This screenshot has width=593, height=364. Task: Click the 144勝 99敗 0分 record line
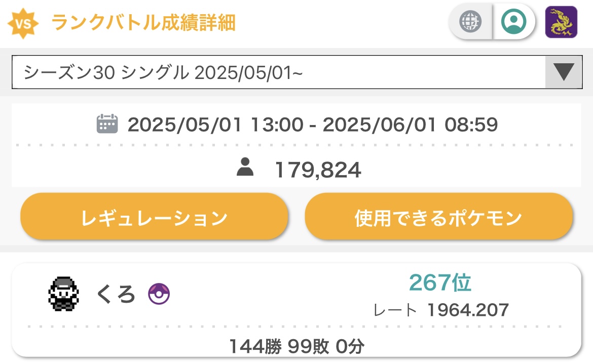296,346
